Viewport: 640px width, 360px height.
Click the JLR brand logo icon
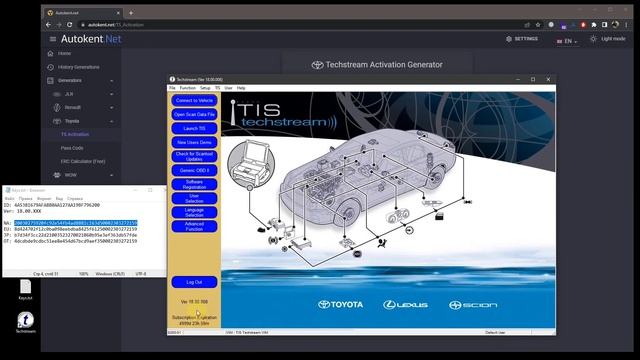pyautogui.click(x=57, y=94)
